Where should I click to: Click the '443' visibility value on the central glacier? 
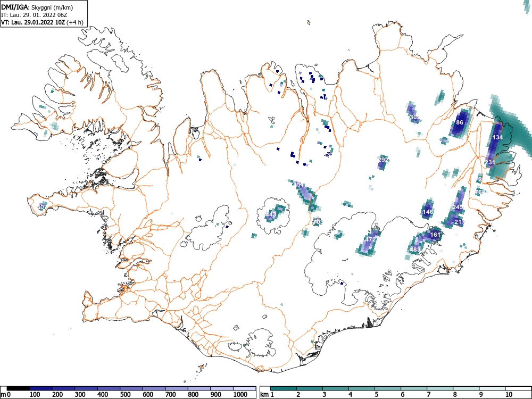click(x=271, y=214)
